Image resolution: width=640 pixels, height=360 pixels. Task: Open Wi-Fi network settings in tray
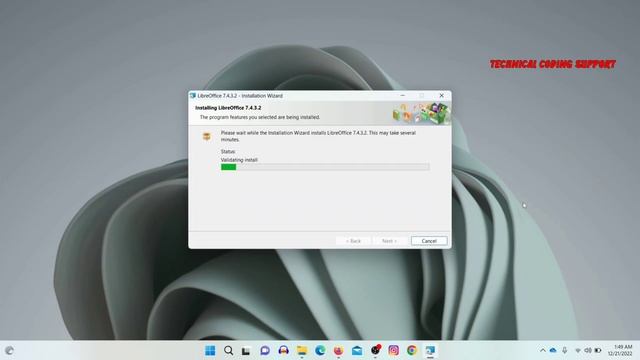coord(578,351)
